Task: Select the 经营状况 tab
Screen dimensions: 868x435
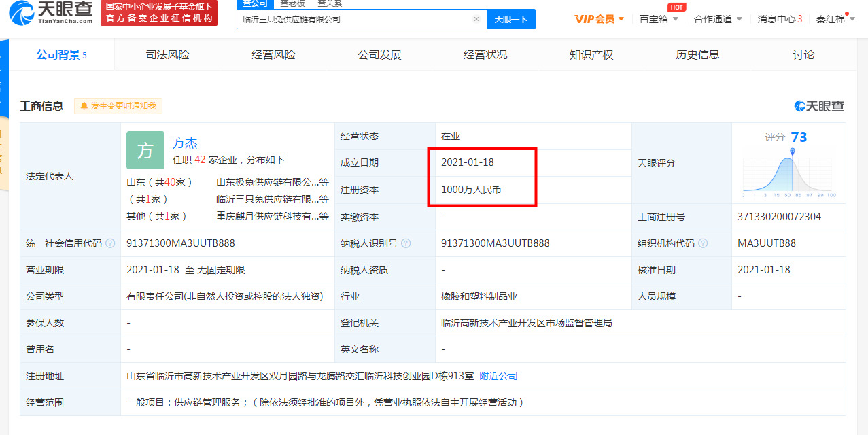Action: (x=485, y=55)
